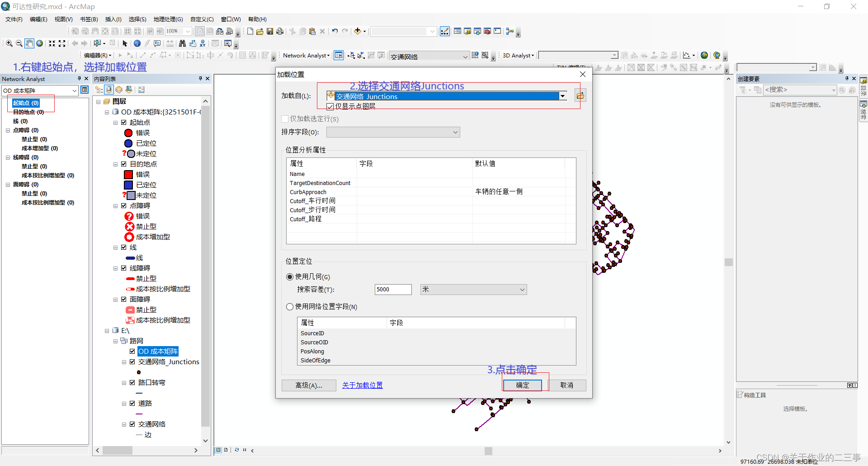Image resolution: width=868 pixels, height=466 pixels.
Task: Collapse the 点障碍 node in Network Analyst window
Action: pyautogui.click(x=8, y=130)
